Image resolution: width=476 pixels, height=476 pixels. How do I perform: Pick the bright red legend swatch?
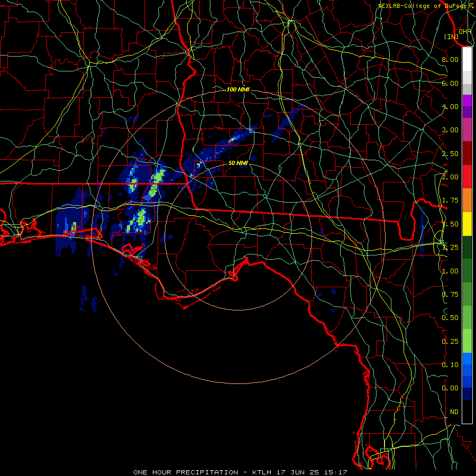467,177
